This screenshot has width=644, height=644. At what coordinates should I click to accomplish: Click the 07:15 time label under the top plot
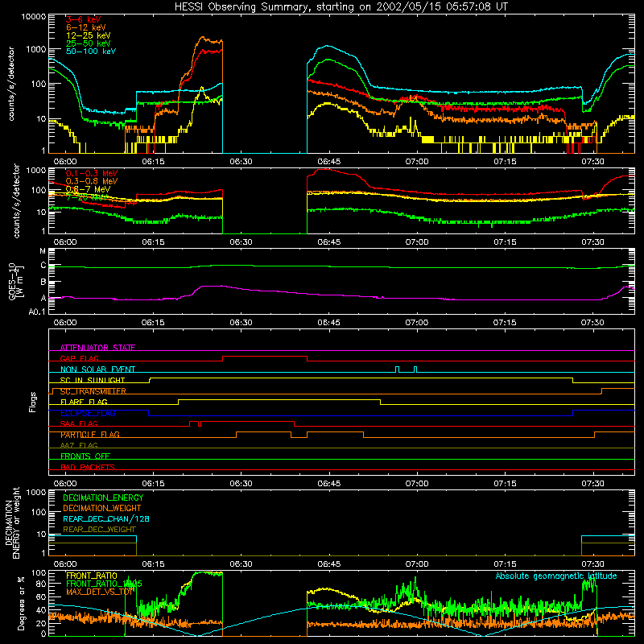click(x=505, y=162)
